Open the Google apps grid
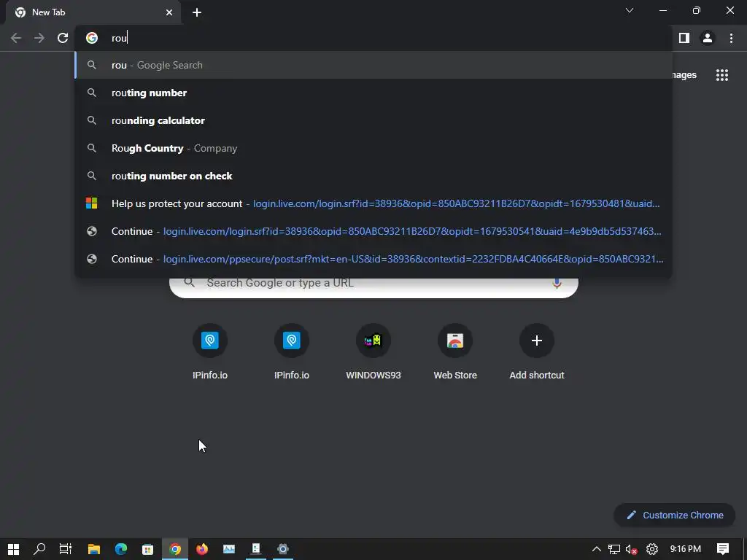Image resolution: width=747 pixels, height=560 pixels. point(722,75)
